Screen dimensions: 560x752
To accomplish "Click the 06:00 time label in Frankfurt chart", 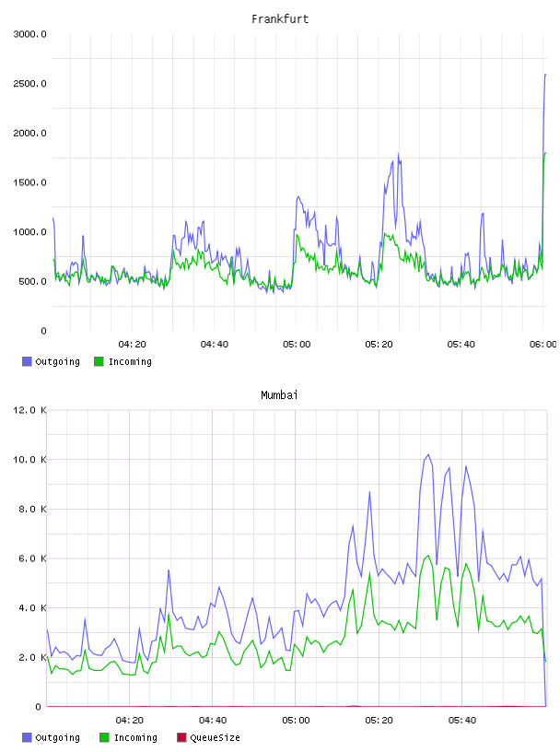I will [x=543, y=345].
